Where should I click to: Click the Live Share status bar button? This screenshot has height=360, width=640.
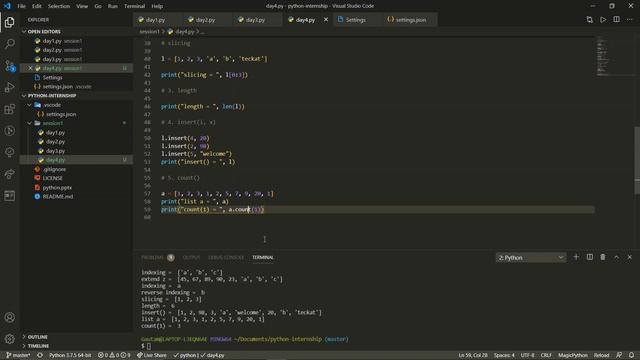click(x=151, y=355)
